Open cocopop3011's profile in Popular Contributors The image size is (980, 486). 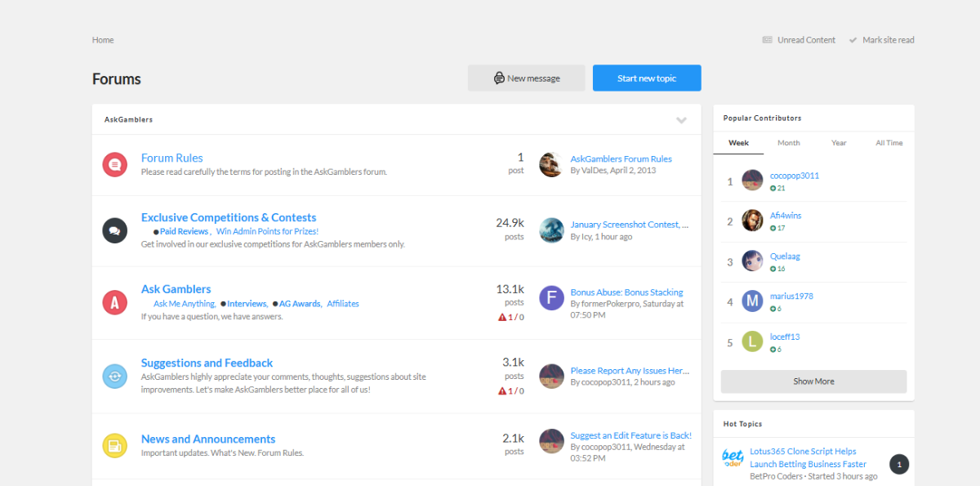coord(794,176)
